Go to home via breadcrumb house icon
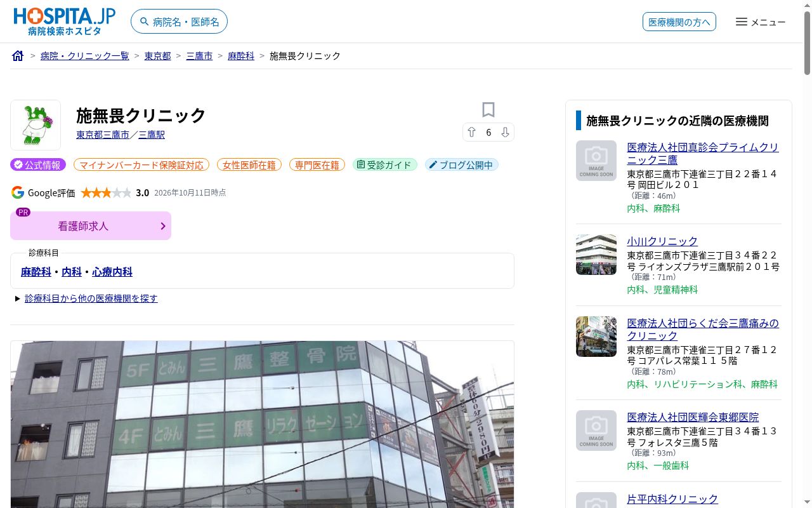The width and height of the screenshot is (812, 508). tap(18, 56)
